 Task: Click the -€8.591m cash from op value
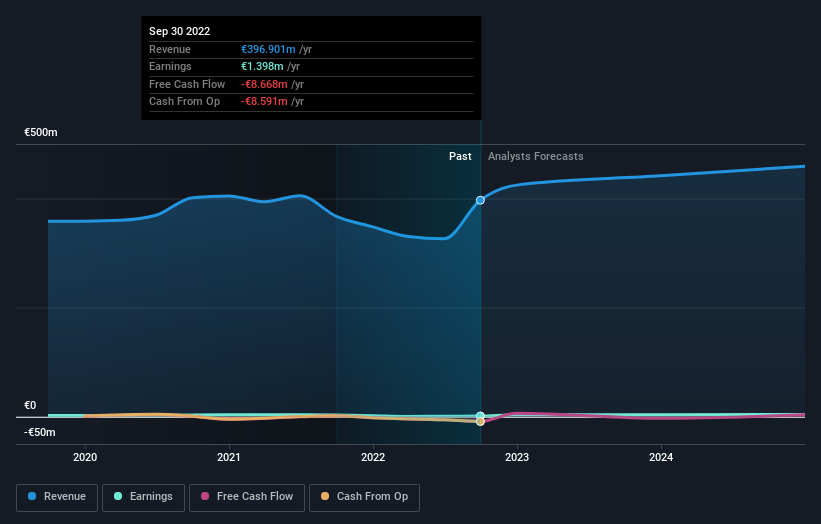tap(264, 102)
